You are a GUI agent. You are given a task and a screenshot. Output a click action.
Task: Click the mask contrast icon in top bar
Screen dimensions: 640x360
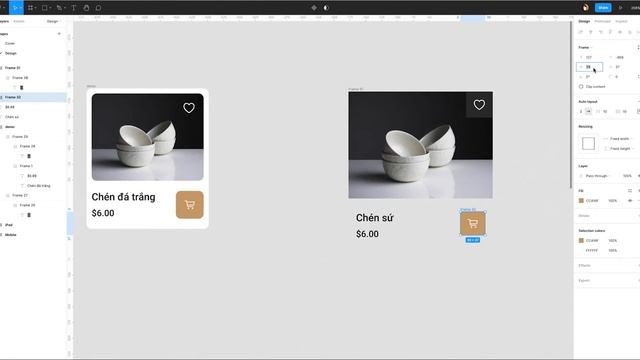pyautogui.click(x=326, y=8)
